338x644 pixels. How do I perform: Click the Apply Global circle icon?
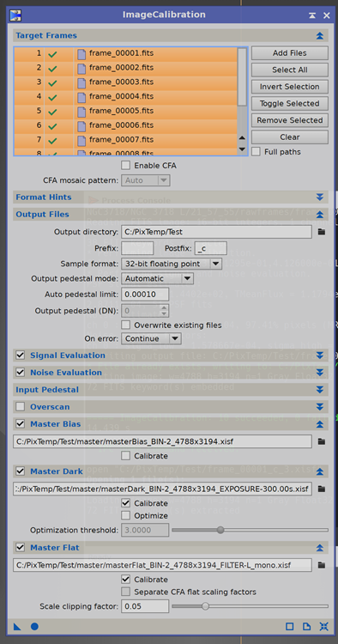click(34, 626)
